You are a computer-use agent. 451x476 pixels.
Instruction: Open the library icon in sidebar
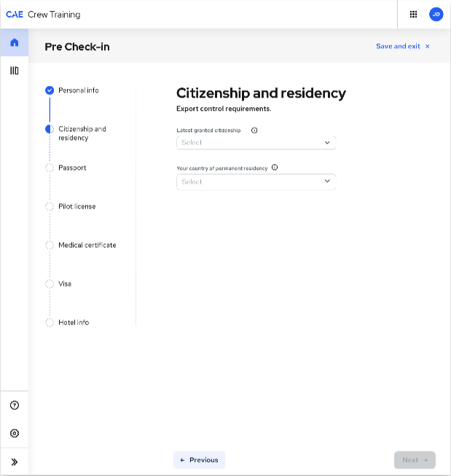(x=15, y=71)
